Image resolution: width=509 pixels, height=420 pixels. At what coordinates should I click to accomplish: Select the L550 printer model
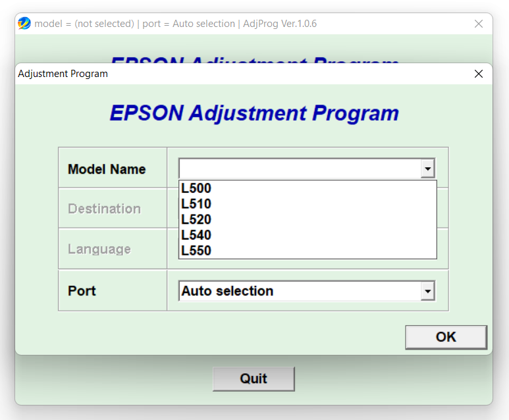[308, 251]
